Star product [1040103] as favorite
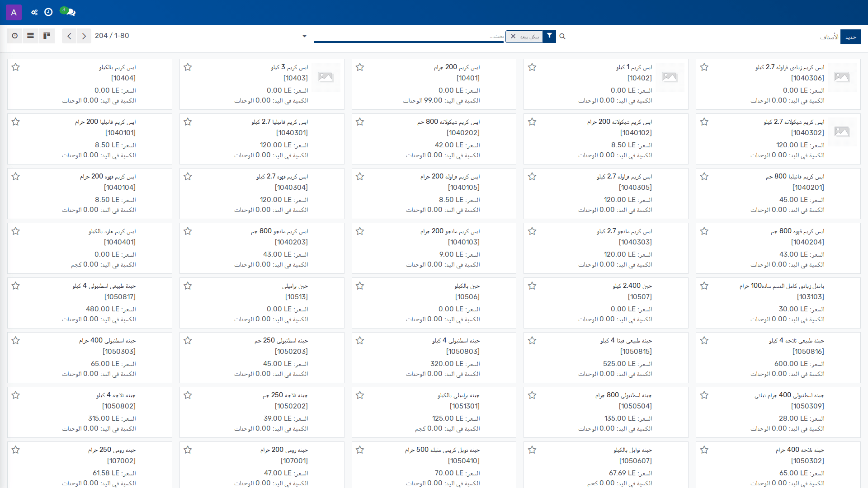Viewport: 868px width, 488px height. click(360, 231)
